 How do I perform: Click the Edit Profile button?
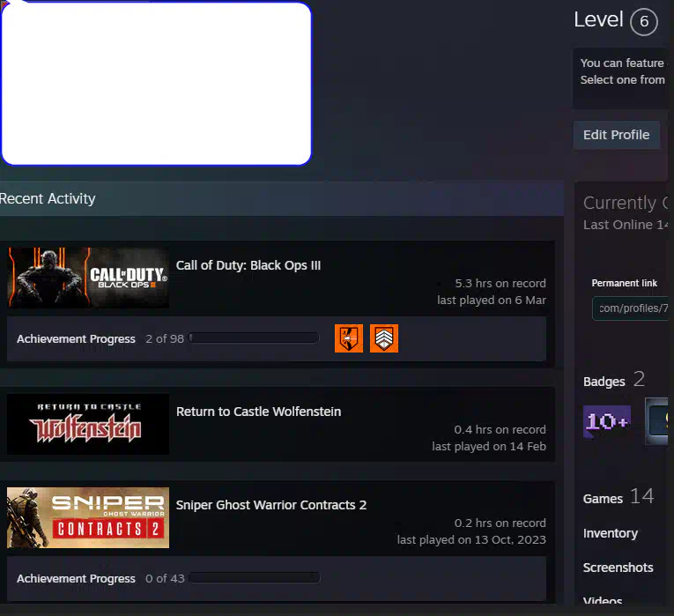click(617, 135)
